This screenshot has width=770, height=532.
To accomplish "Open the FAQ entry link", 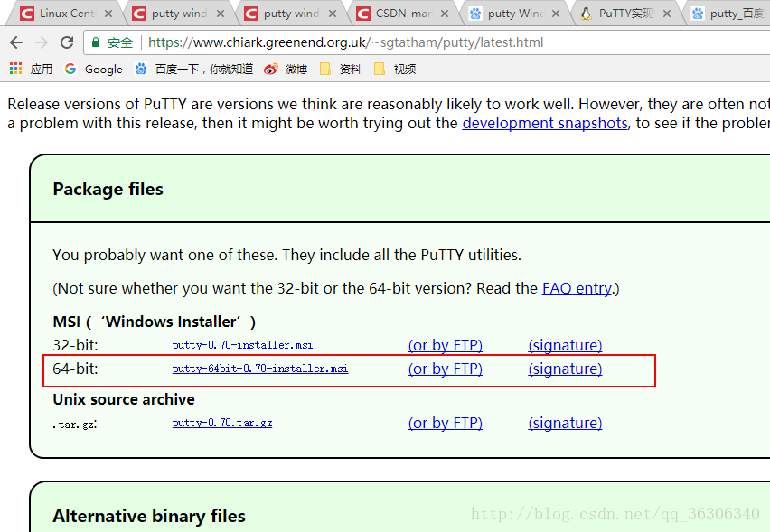I will point(577,288).
